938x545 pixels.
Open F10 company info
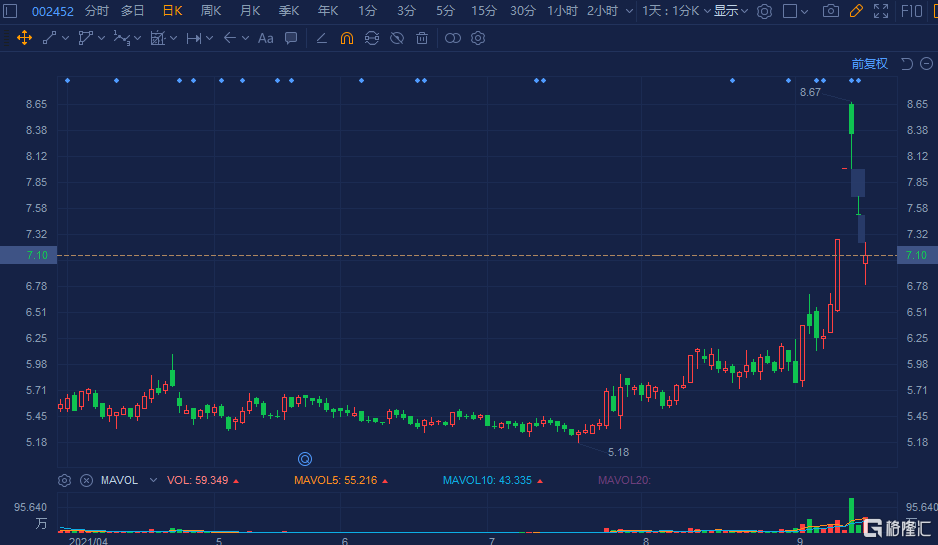[x=912, y=11]
